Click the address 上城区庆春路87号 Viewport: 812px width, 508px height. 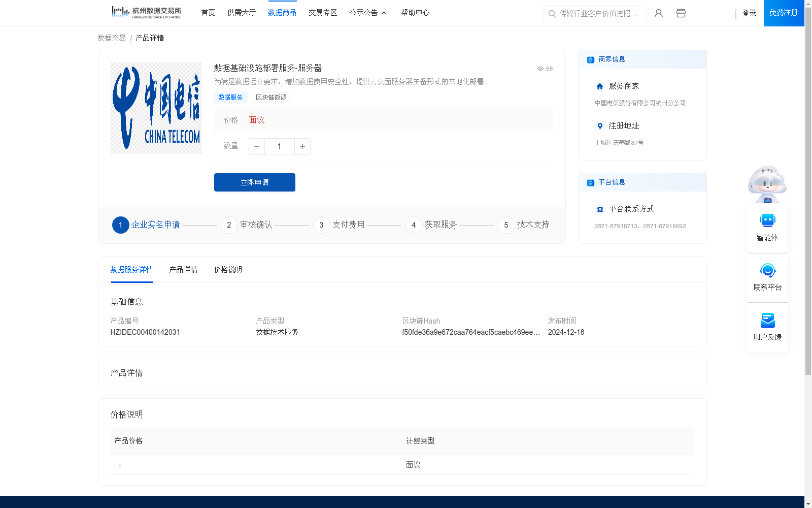[x=619, y=143]
